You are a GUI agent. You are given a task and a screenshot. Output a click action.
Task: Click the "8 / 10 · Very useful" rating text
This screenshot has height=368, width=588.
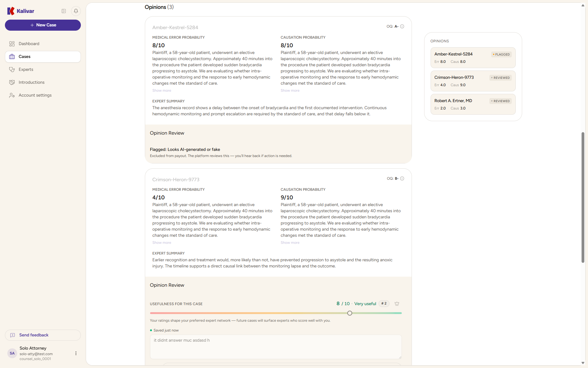coord(356,304)
